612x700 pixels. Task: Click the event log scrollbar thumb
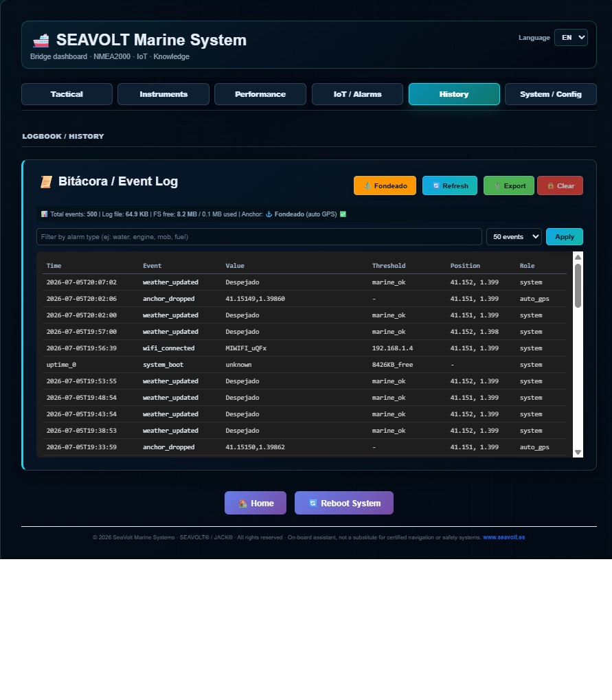578,286
